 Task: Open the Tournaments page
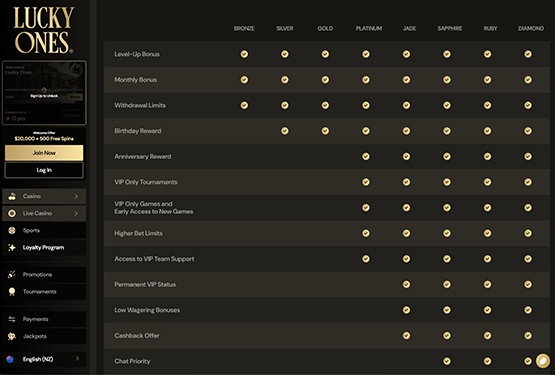pyautogui.click(x=44, y=292)
